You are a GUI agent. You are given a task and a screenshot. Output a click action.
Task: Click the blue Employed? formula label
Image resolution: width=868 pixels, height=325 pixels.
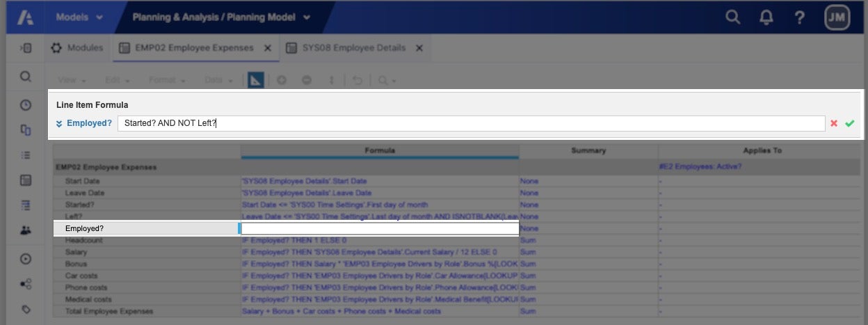[x=89, y=123]
